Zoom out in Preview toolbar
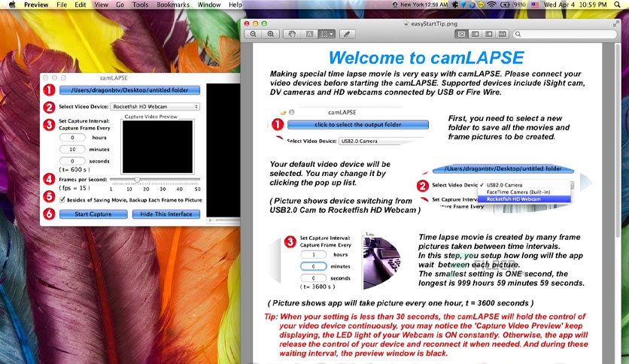The width and height of the screenshot is (629, 364). click(x=253, y=34)
